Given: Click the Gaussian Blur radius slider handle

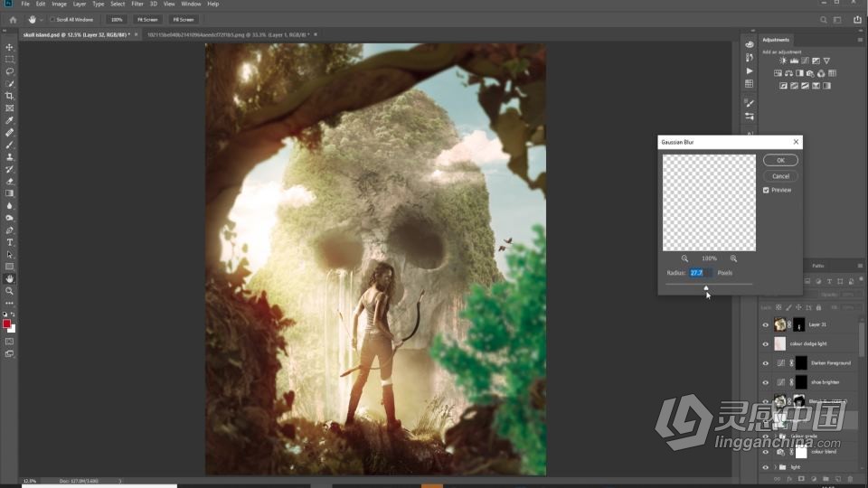Looking at the screenshot, I should pos(706,287).
